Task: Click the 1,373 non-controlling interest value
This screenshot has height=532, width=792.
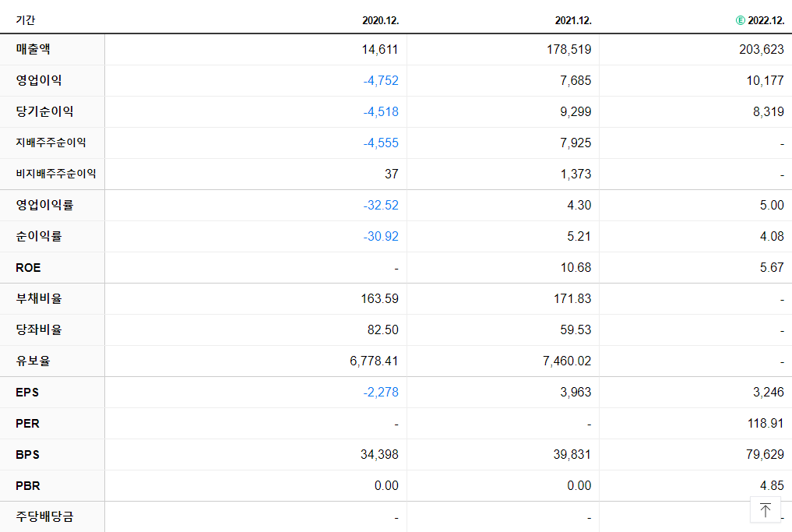Action: coord(576,174)
